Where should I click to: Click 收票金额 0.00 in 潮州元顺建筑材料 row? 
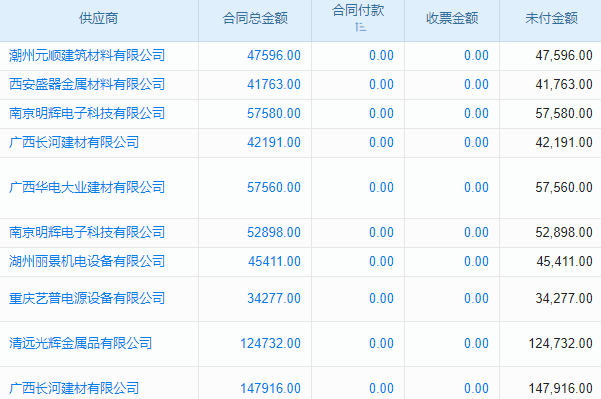click(x=476, y=55)
